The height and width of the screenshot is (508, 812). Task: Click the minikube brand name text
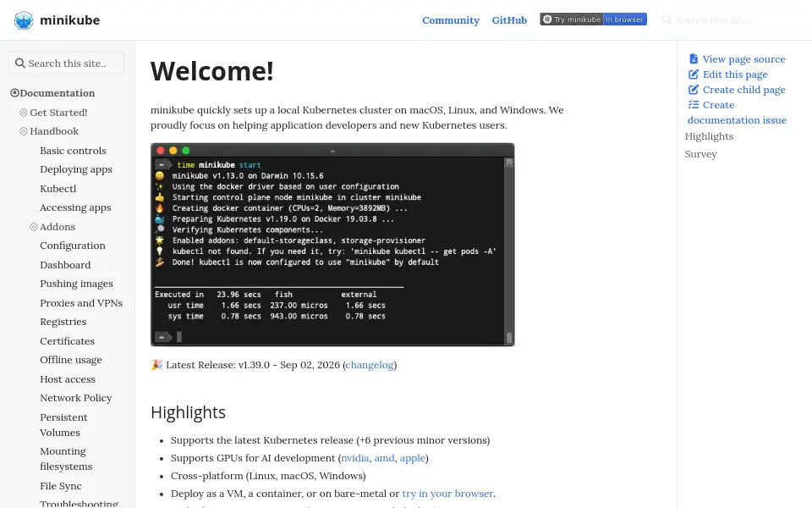click(x=70, y=20)
